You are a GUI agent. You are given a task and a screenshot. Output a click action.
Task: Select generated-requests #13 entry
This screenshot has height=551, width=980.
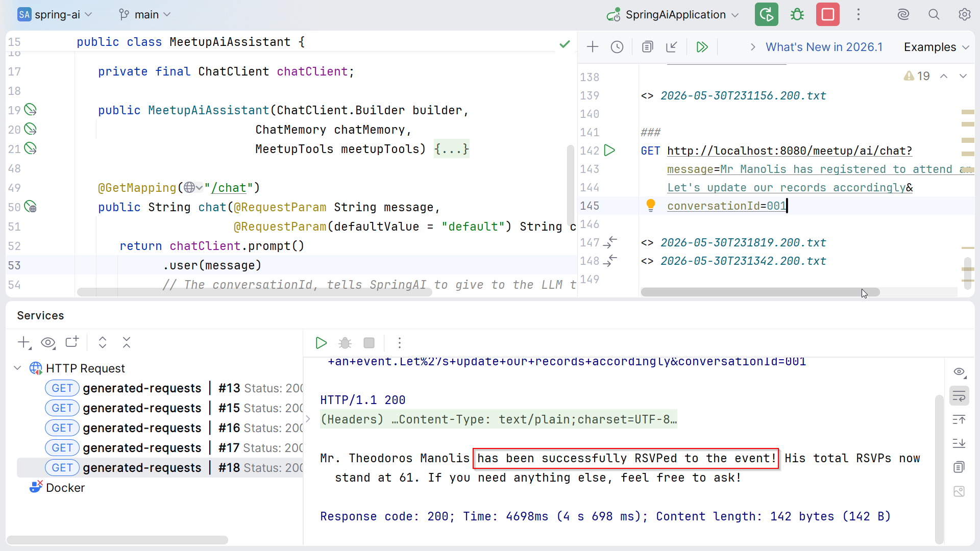(x=174, y=388)
